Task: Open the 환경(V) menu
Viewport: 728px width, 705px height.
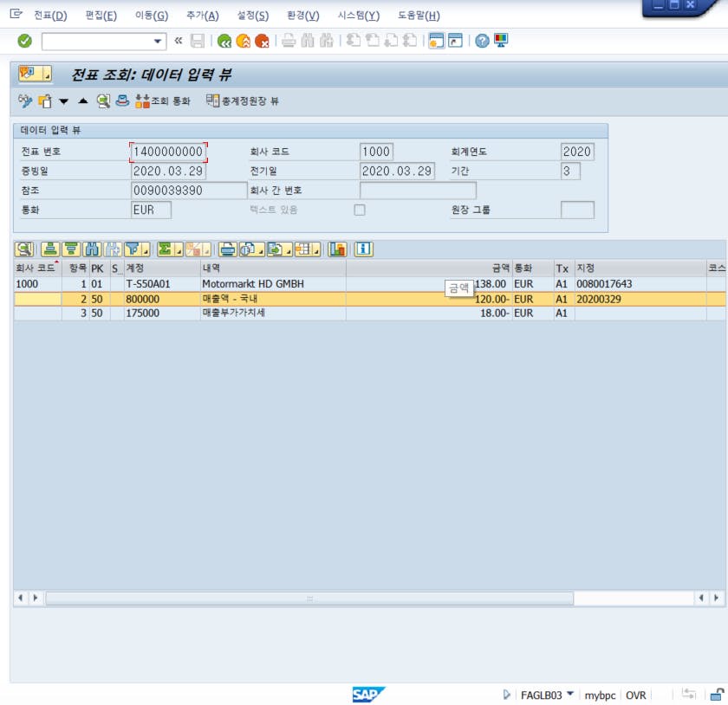Action: coord(302,16)
